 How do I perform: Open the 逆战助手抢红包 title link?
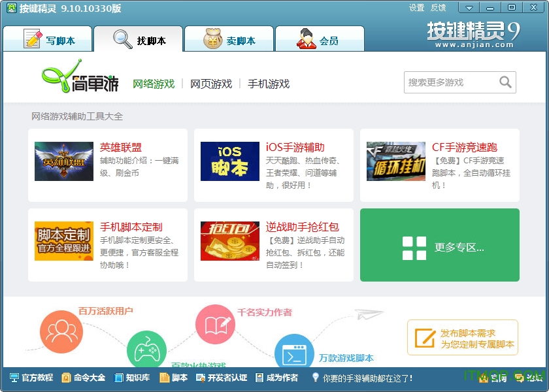point(303,227)
